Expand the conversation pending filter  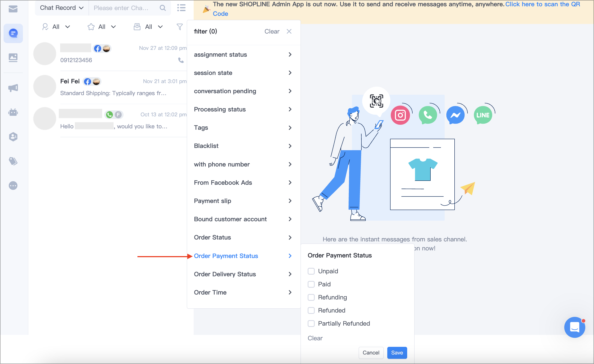[244, 91]
